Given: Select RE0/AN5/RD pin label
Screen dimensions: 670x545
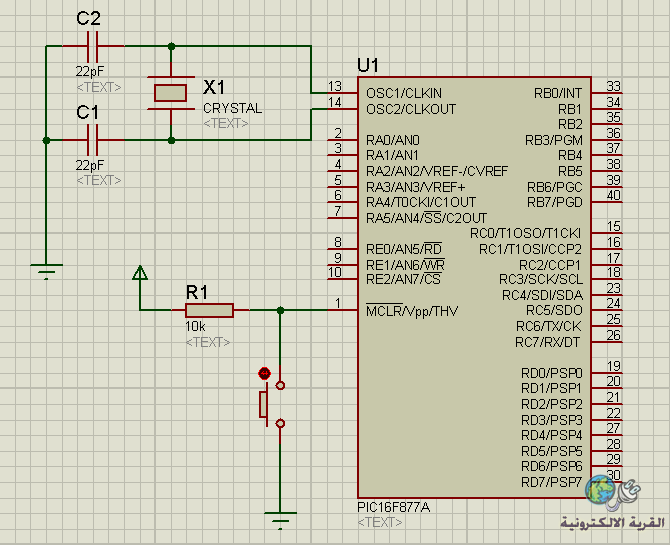Looking at the screenshot, I should [x=404, y=249].
